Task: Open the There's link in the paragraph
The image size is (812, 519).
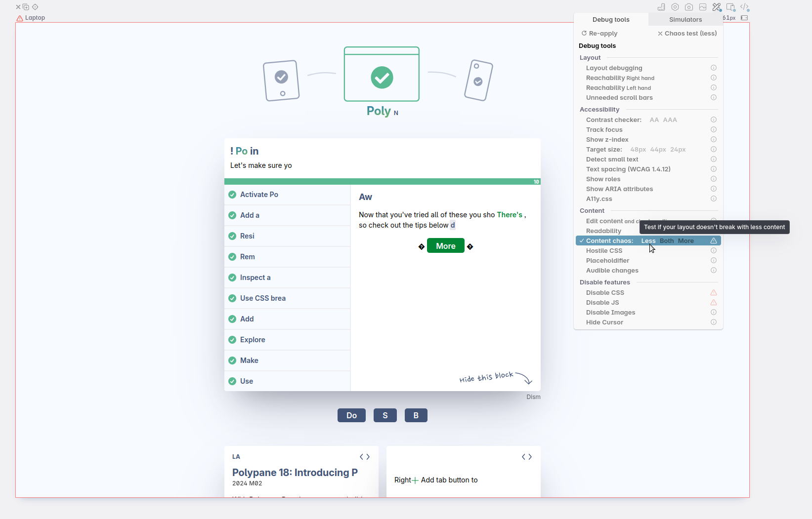Action: point(510,215)
